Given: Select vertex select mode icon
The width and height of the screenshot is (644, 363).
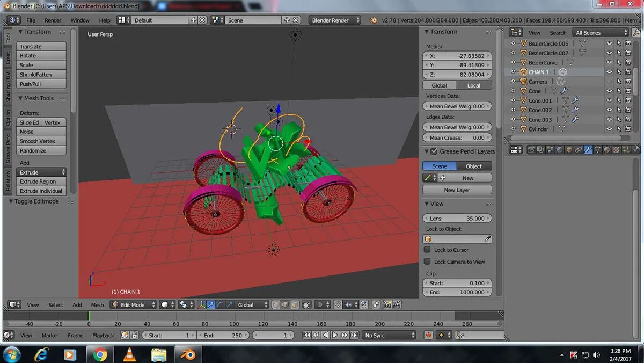Looking at the screenshot, I should pos(276,304).
